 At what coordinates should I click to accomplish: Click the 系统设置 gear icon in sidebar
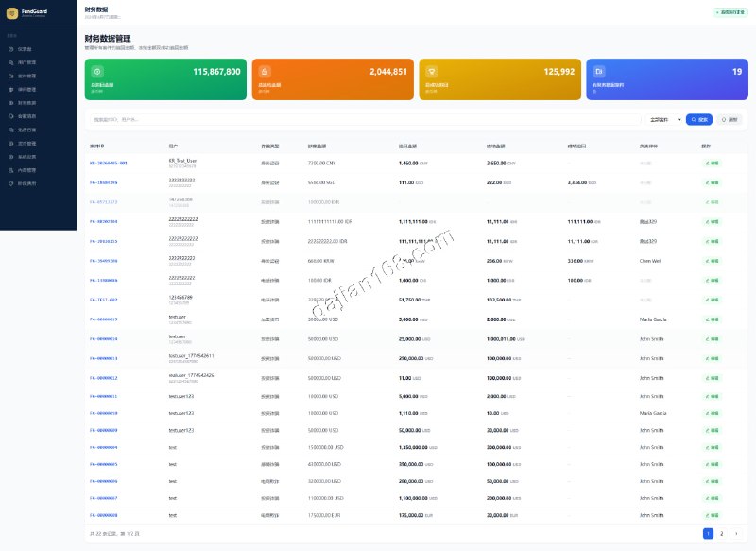click(11, 156)
